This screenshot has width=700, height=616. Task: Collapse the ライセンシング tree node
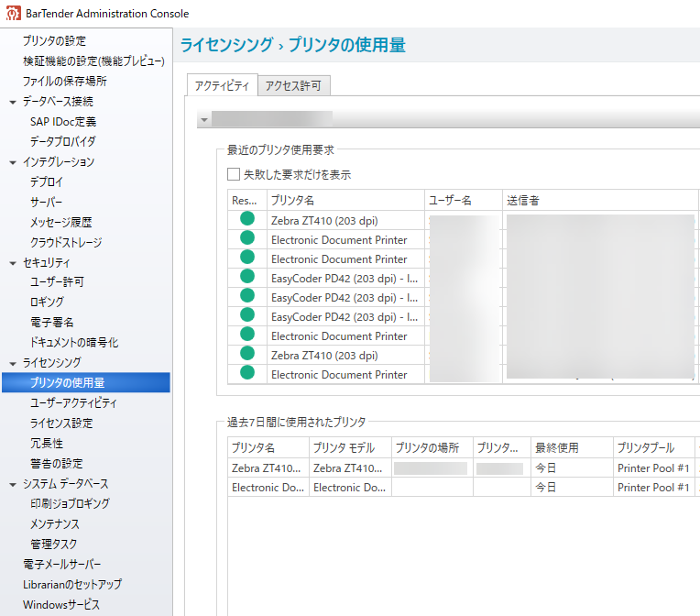[13, 364]
